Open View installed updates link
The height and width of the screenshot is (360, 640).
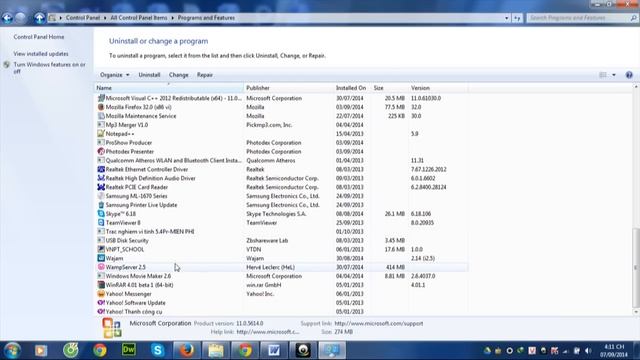(41, 54)
